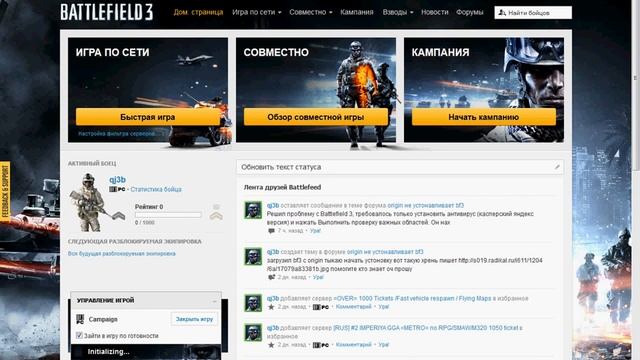This screenshot has width=640, height=360.
Task: Click Ура! under the second feed post
Action: pyautogui.click(x=318, y=277)
